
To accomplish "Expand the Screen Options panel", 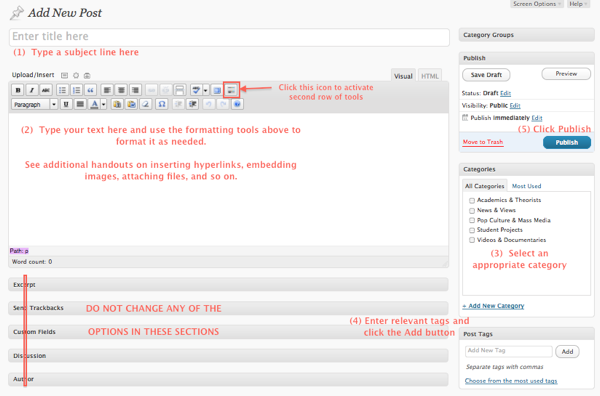I will (x=536, y=4).
